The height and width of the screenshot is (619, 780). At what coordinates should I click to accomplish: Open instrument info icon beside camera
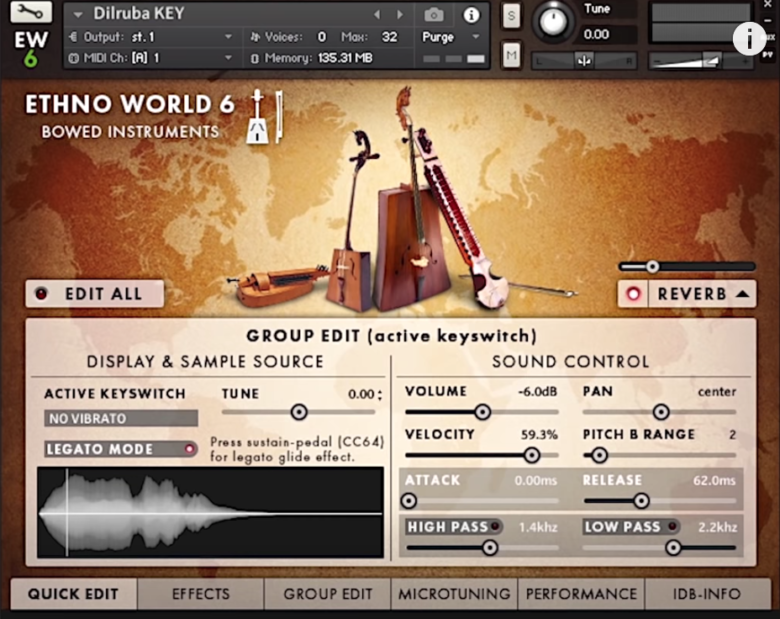471,15
